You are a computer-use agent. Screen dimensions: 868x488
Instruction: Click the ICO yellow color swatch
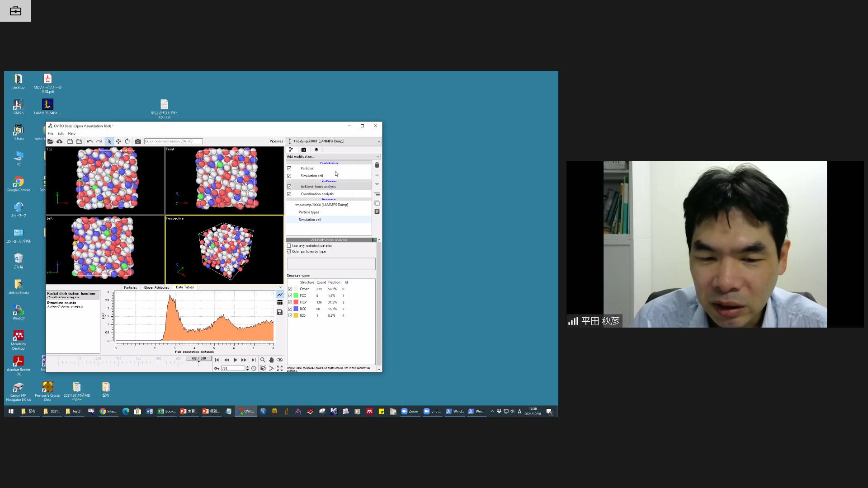pos(296,316)
